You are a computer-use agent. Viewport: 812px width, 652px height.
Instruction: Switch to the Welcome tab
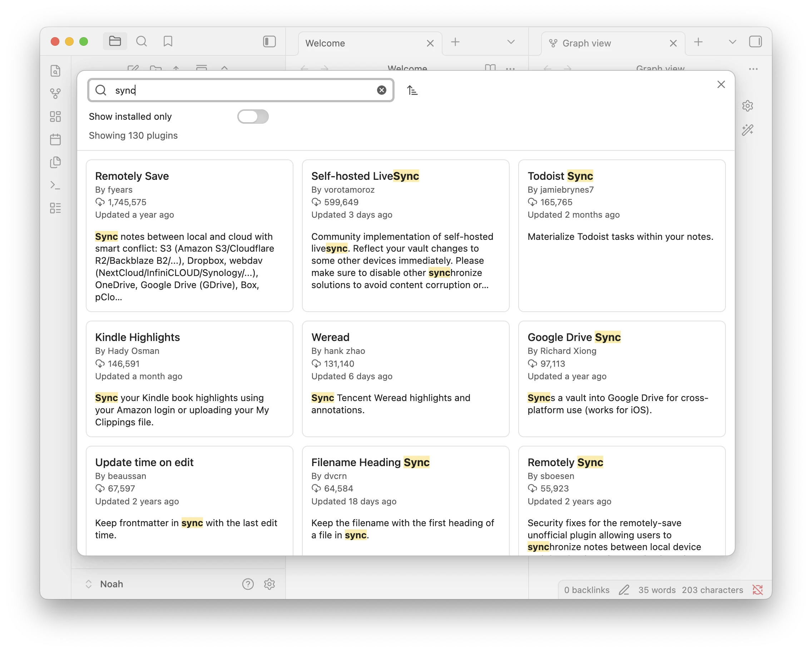(370, 43)
